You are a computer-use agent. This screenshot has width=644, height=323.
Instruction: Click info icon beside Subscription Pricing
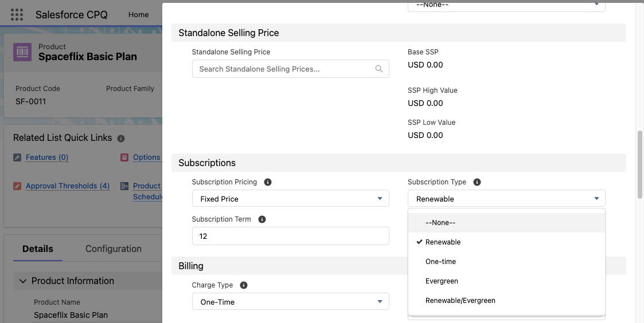point(268,182)
